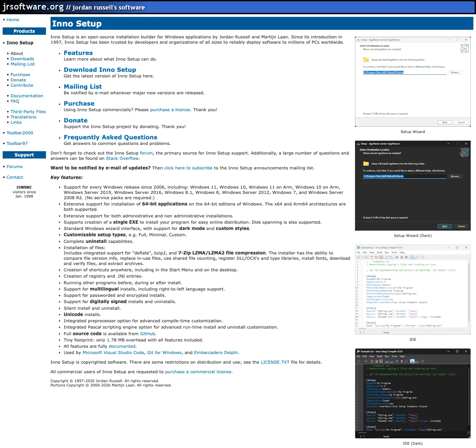This screenshot has height=448, width=476.
Task: Click the Support section header
Action: pyautogui.click(x=24, y=155)
